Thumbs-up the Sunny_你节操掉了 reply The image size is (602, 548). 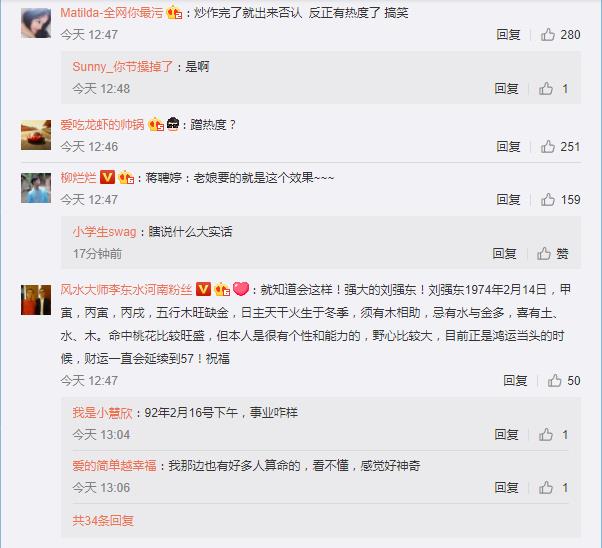pos(546,89)
